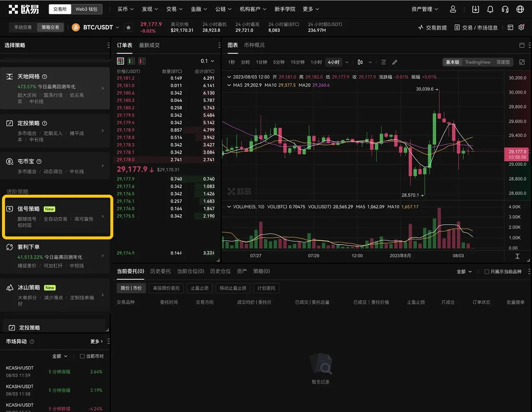
Task: Click 市场异动 help question icon
Action: coord(31,341)
